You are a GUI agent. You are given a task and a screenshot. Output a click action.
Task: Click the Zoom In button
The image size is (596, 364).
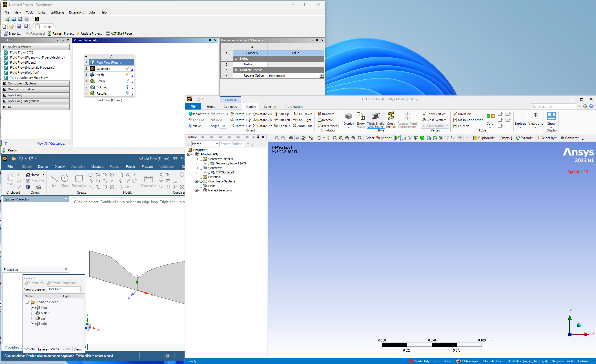[x=282, y=126]
